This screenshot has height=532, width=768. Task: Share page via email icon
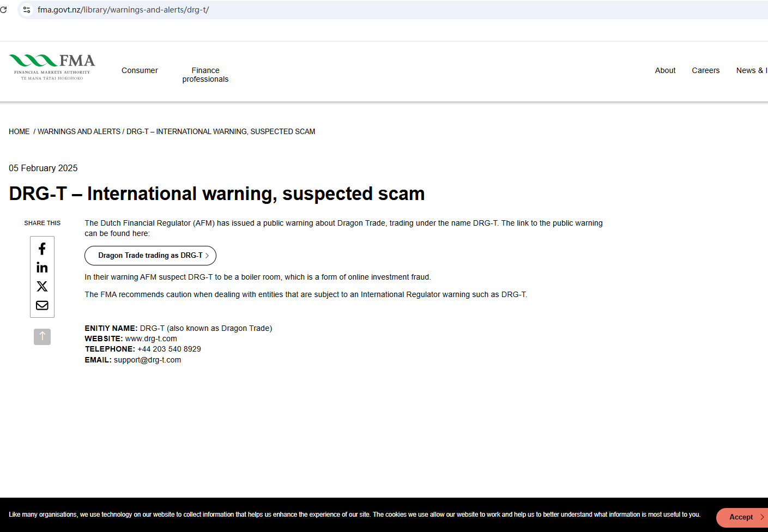(x=42, y=305)
